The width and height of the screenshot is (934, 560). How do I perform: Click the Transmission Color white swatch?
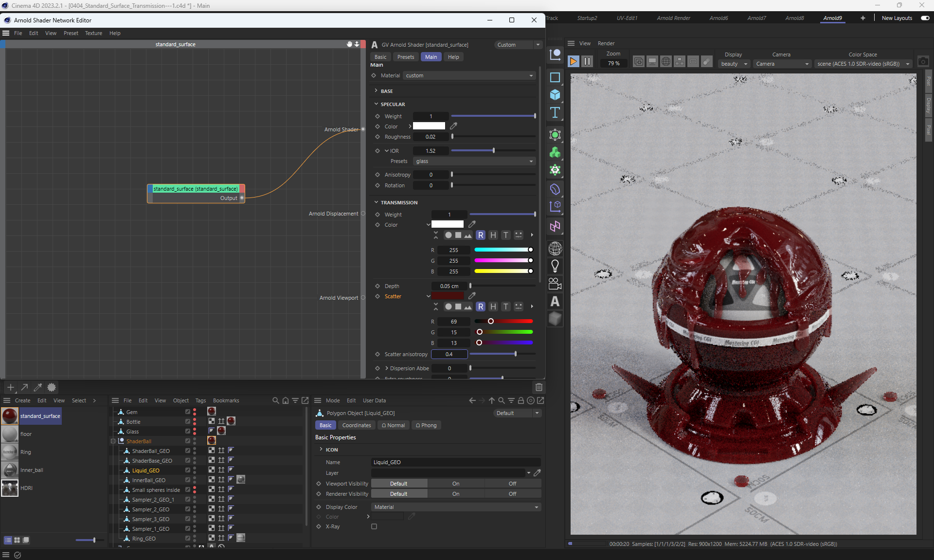447,224
